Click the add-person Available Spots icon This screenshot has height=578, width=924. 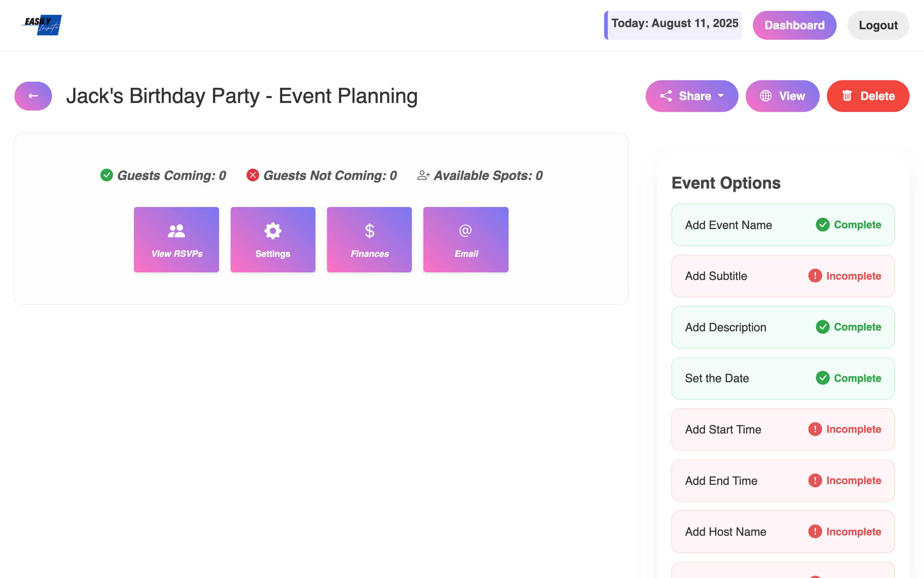(423, 175)
